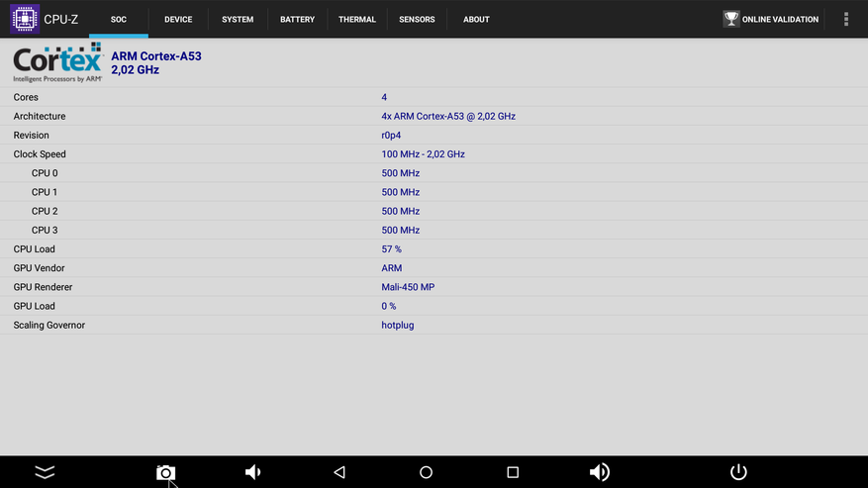
Task: Click the value 100 MHz - 2,02 GHz
Action: tap(423, 154)
